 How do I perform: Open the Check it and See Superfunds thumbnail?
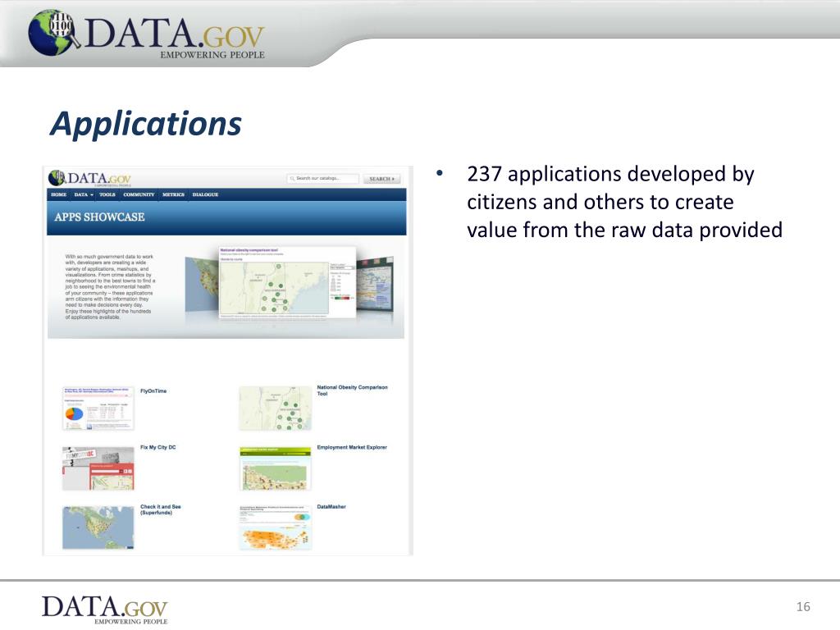(98, 527)
